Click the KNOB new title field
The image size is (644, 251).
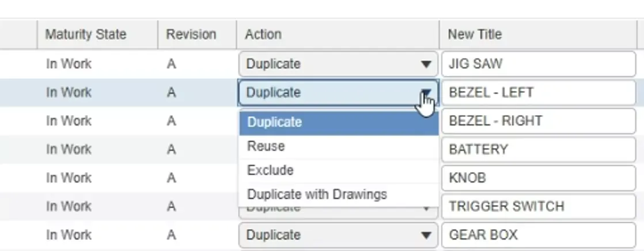pos(539,178)
